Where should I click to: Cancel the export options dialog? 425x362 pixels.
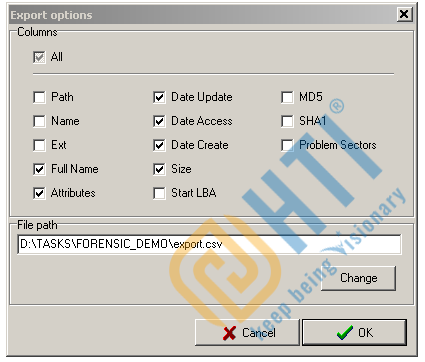(247, 333)
